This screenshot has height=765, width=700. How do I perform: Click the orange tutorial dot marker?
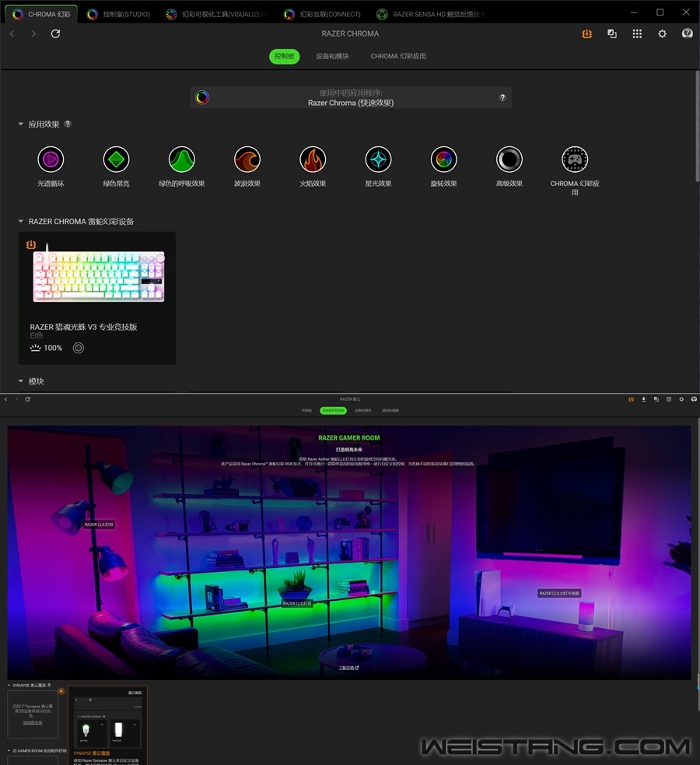click(x=61, y=691)
